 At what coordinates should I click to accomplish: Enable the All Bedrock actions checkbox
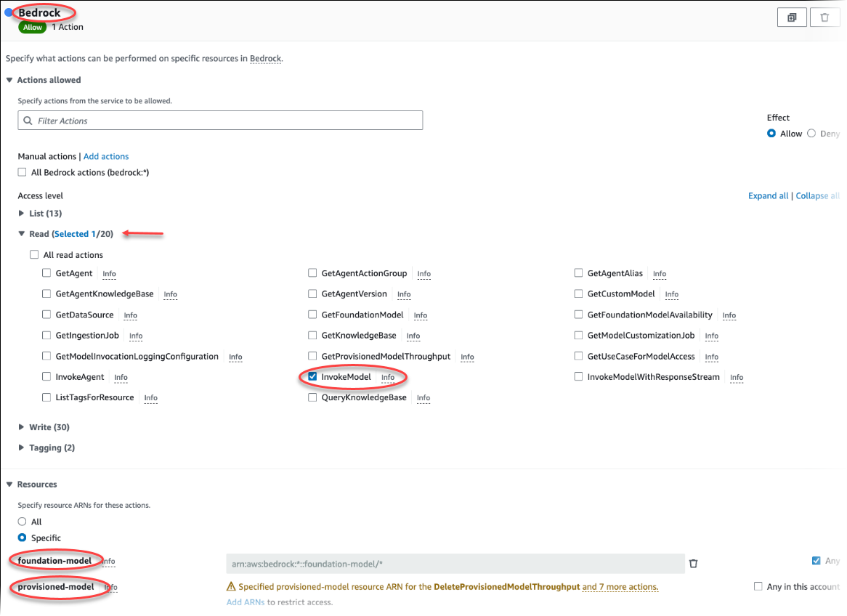(x=22, y=172)
